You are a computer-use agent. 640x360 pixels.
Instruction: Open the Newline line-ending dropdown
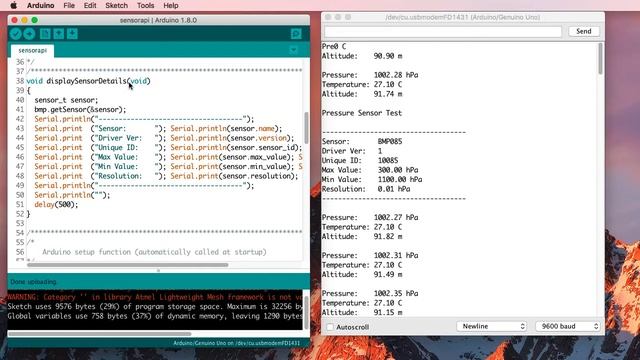pyautogui.click(x=492, y=326)
